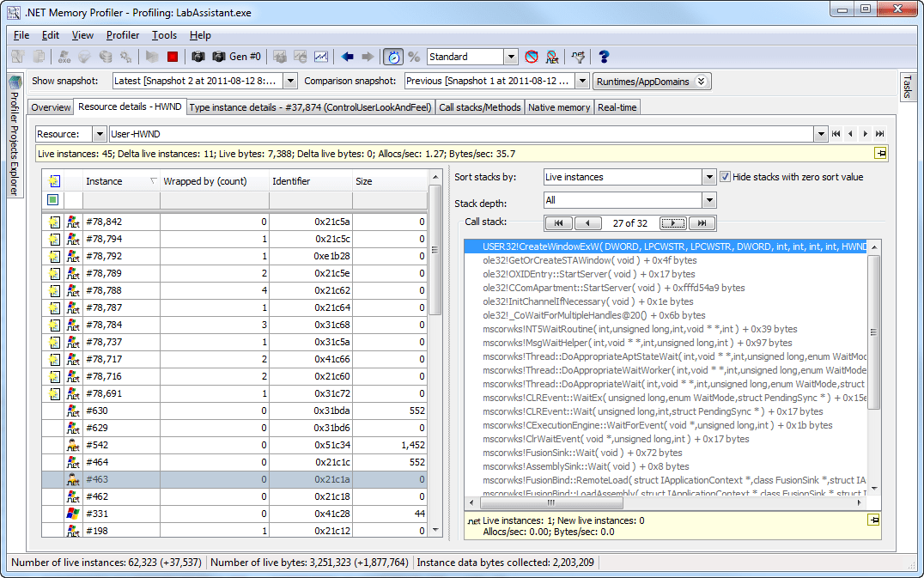Open the Comparison snapshot dropdown

coord(581,80)
